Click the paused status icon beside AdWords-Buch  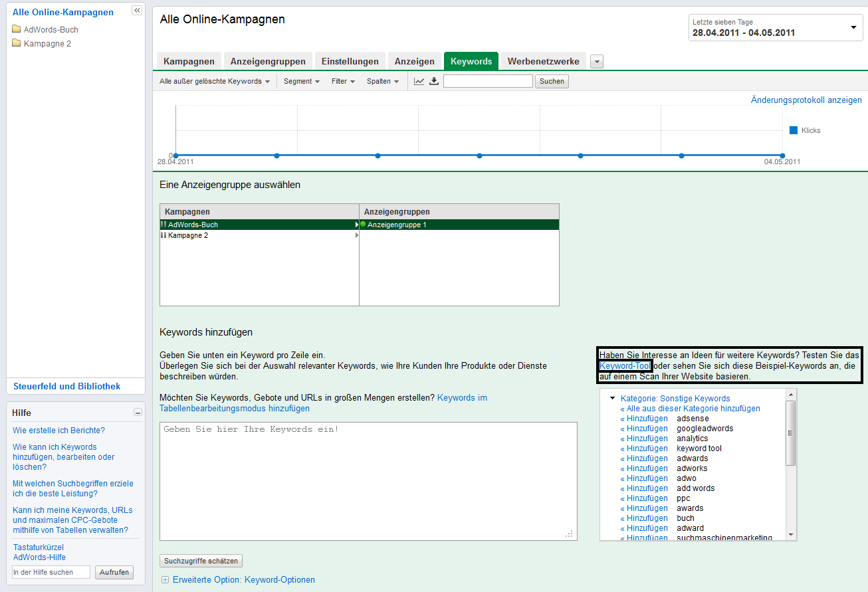pyautogui.click(x=164, y=224)
